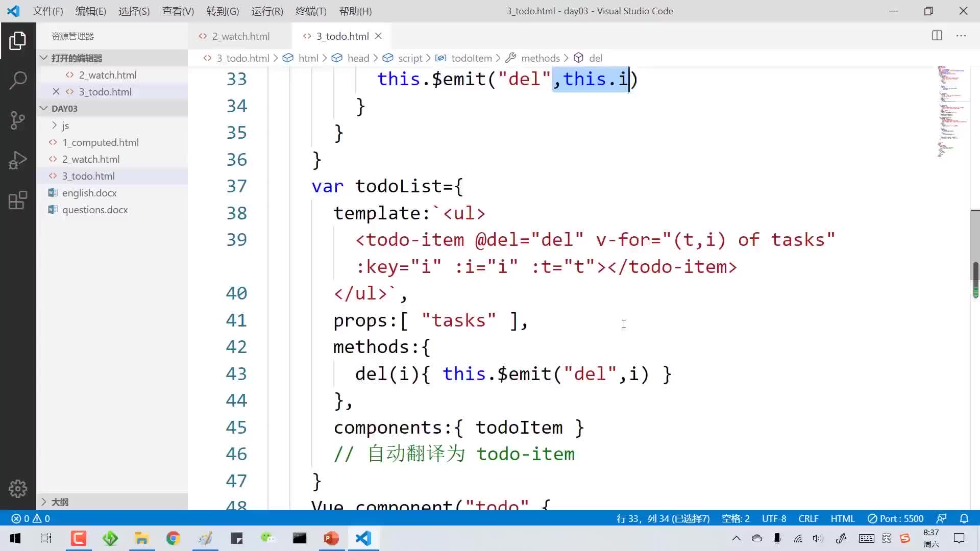
Task: Switch to the 2_watch.html tab
Action: click(x=240, y=36)
